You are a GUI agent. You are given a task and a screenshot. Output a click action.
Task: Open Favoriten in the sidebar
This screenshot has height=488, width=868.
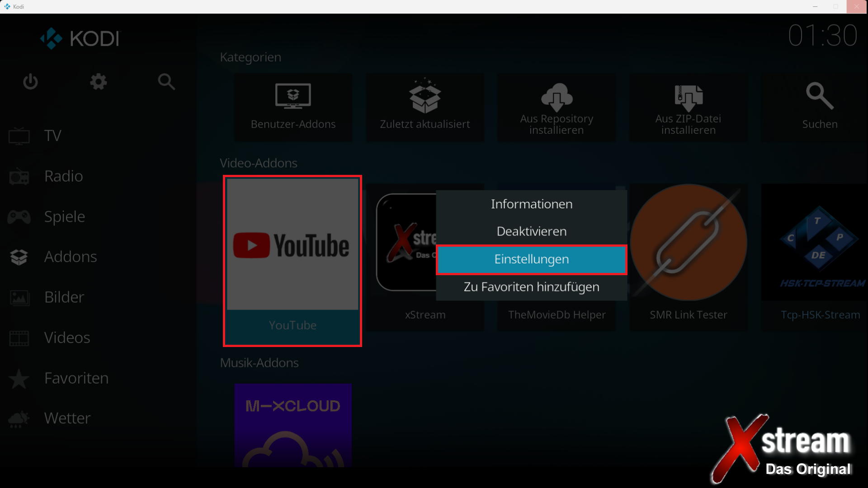click(x=76, y=378)
